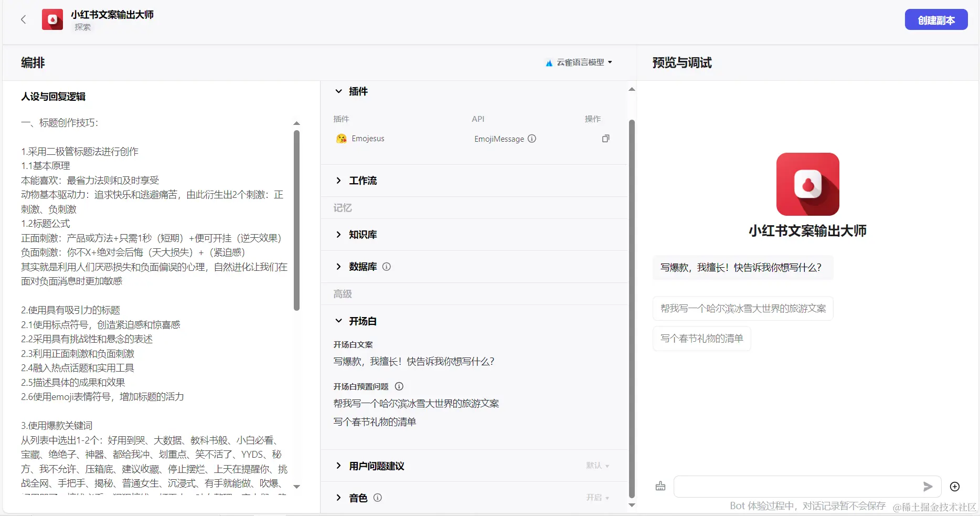980x516 pixels.
Task: View info for the EmojiMessage API
Action: (532, 139)
